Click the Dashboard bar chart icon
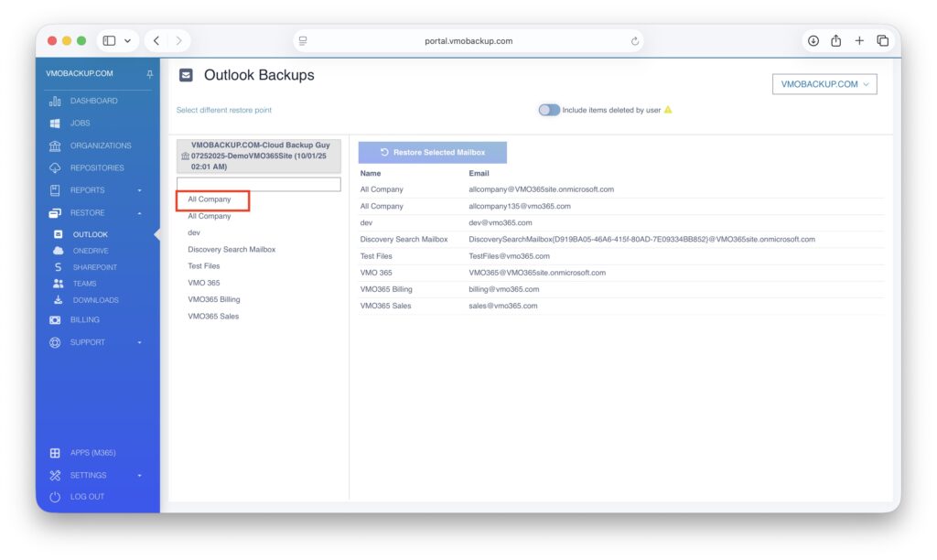The height and width of the screenshot is (560, 937). pyautogui.click(x=55, y=101)
